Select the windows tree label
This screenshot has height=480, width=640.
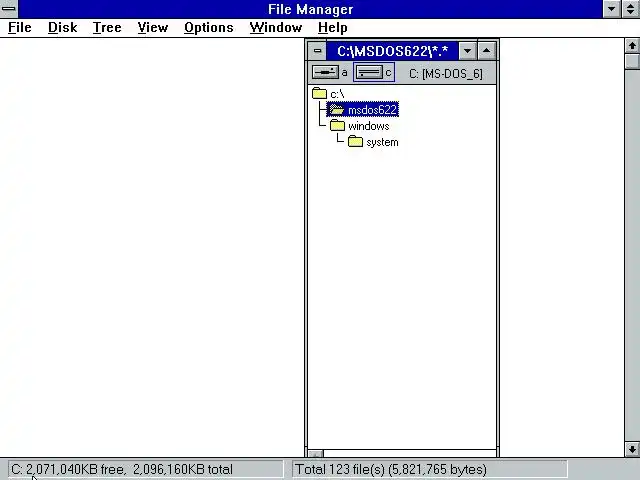coord(369,126)
